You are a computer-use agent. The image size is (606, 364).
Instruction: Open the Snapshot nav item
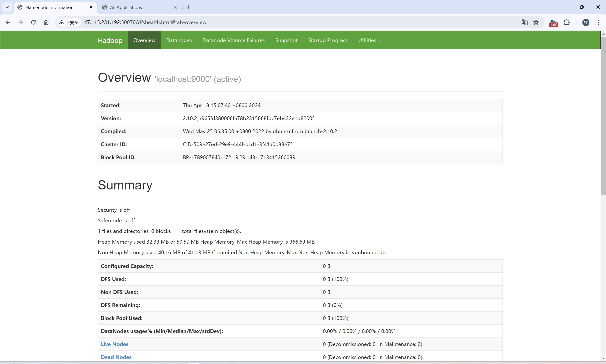coord(286,40)
